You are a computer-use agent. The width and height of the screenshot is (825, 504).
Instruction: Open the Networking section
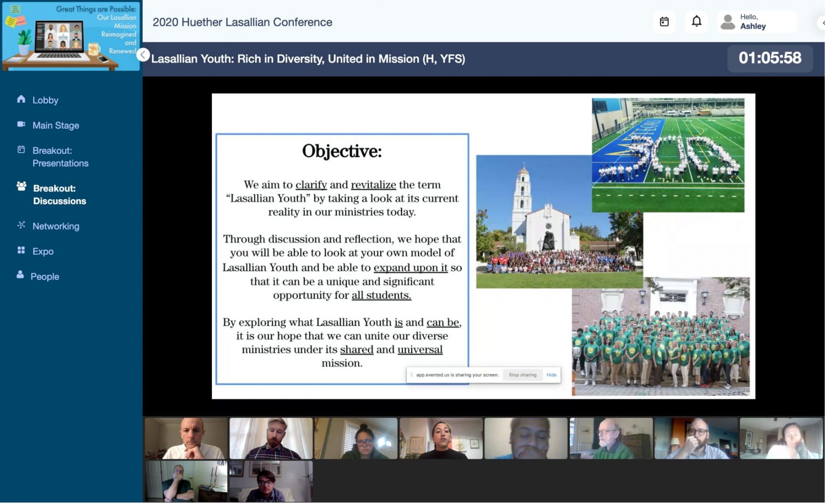pos(56,226)
